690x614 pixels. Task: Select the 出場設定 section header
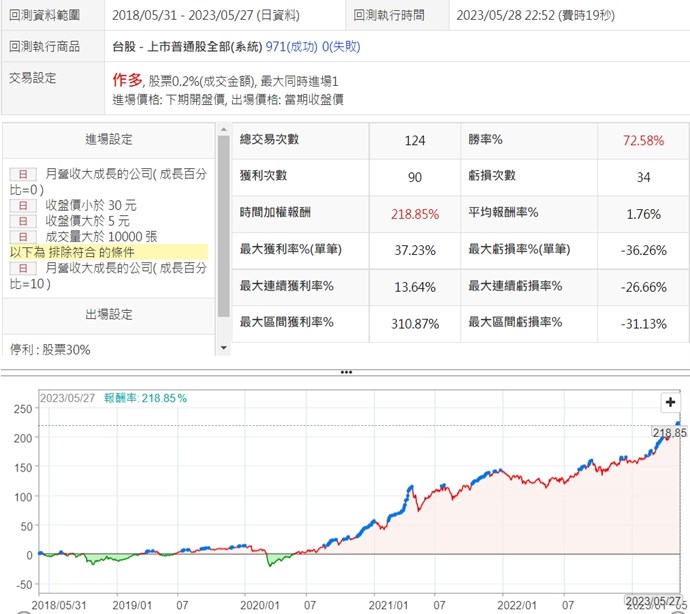[108, 315]
